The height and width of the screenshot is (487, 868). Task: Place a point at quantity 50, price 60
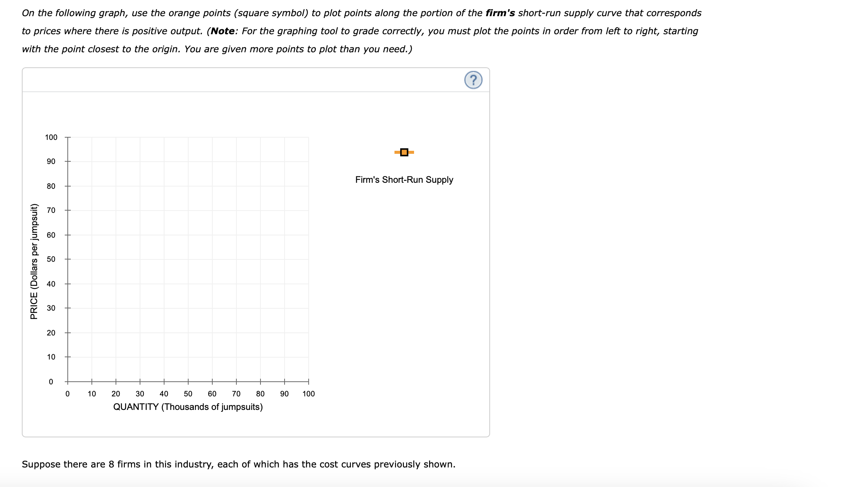(188, 235)
